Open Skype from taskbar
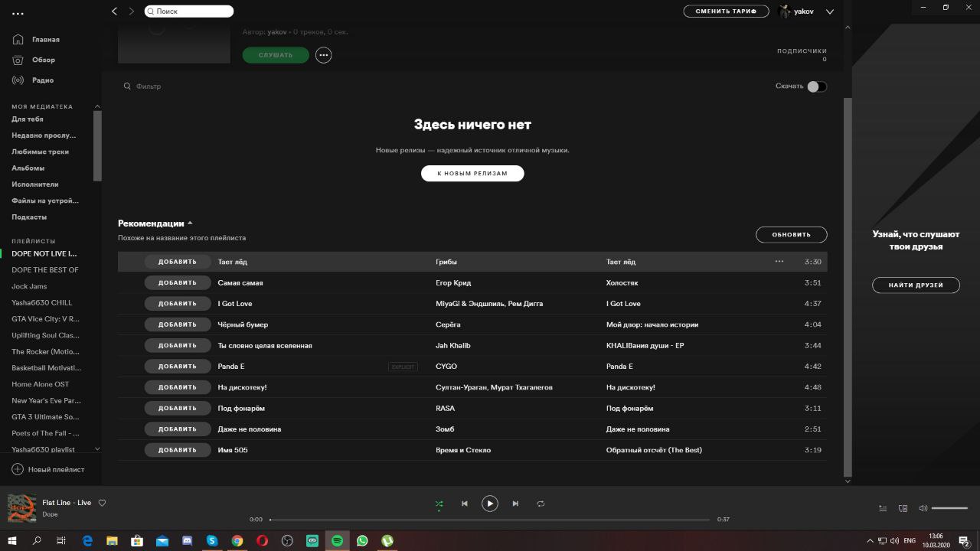The image size is (980, 551). [212, 540]
